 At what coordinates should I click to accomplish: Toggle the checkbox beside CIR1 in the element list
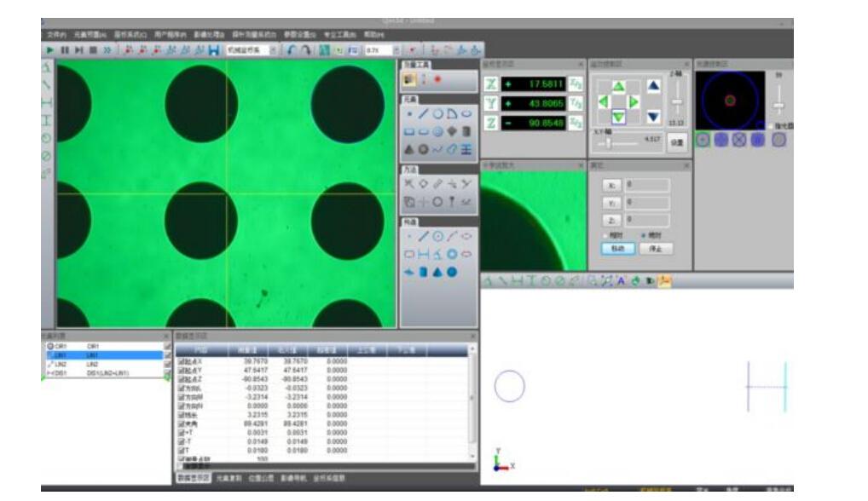(168, 347)
